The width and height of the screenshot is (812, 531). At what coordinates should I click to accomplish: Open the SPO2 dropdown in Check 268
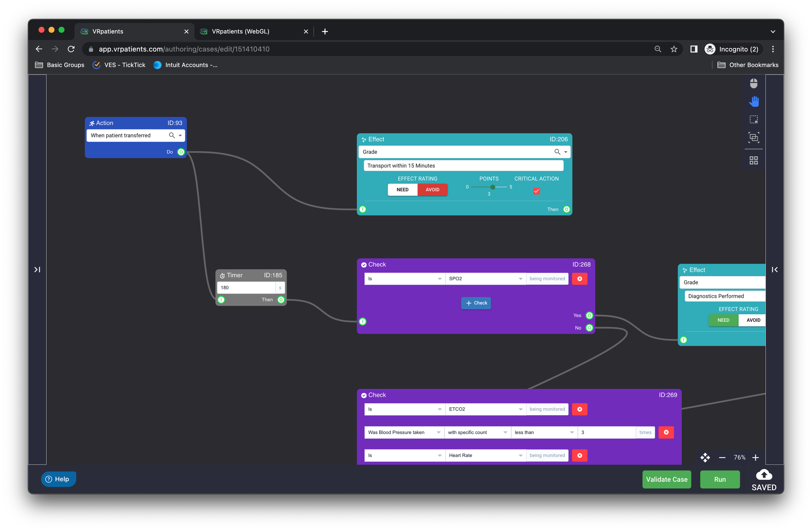(485, 279)
